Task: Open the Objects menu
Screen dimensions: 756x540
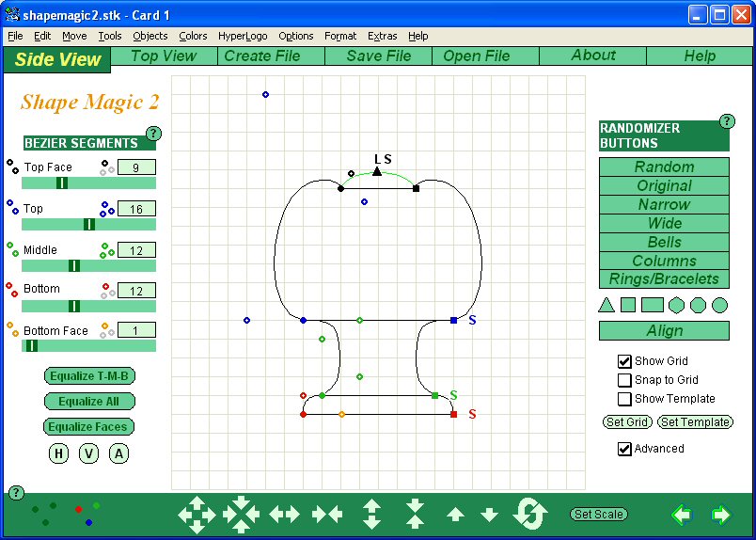Action: (x=150, y=36)
